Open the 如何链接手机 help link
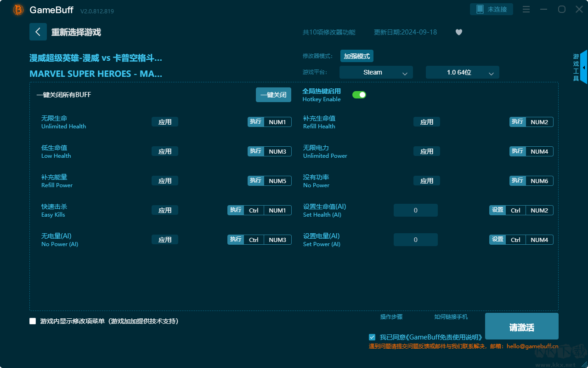The height and width of the screenshot is (368, 588). [451, 317]
